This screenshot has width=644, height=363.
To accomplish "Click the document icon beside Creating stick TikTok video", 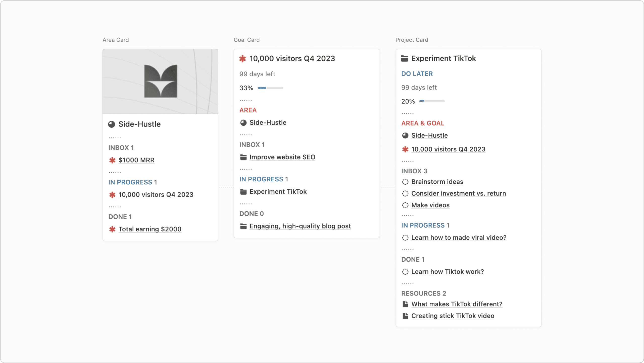I will (x=405, y=316).
